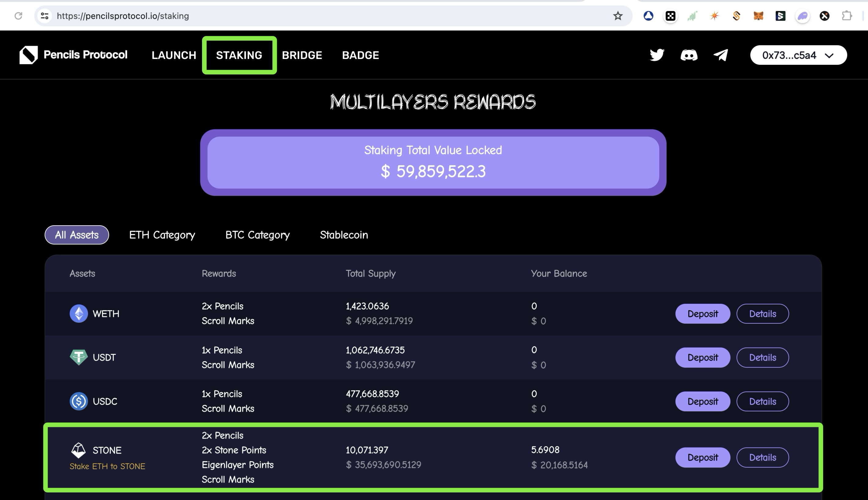
Task: Click USDT total supply 1,062,746.6735
Action: pos(375,350)
